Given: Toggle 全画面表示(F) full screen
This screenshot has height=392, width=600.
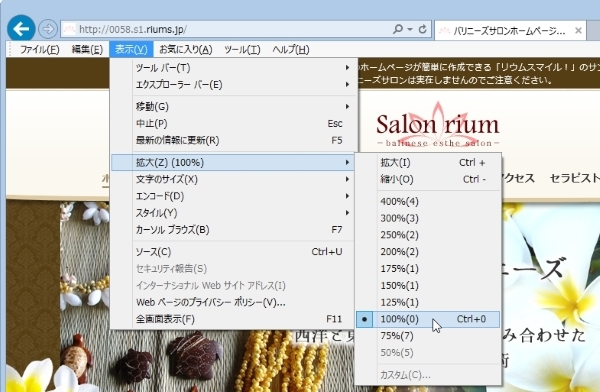Looking at the screenshot, I should tap(234, 319).
